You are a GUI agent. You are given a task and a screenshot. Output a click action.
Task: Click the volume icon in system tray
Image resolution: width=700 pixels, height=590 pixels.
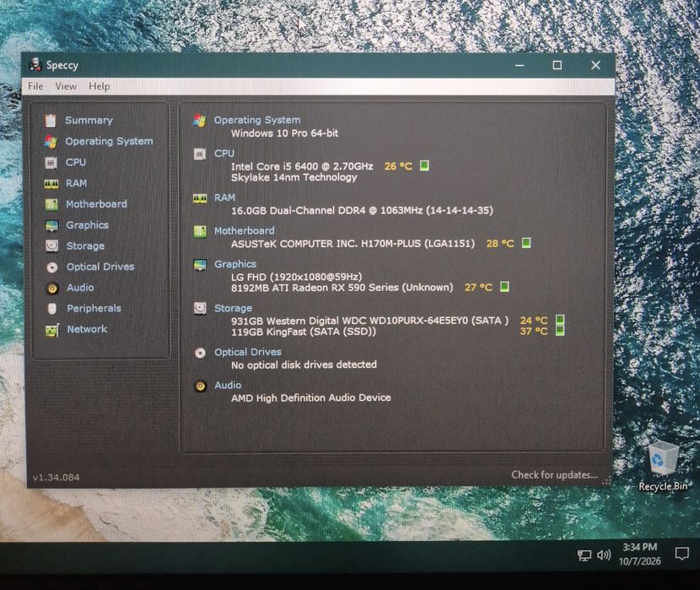point(604,555)
